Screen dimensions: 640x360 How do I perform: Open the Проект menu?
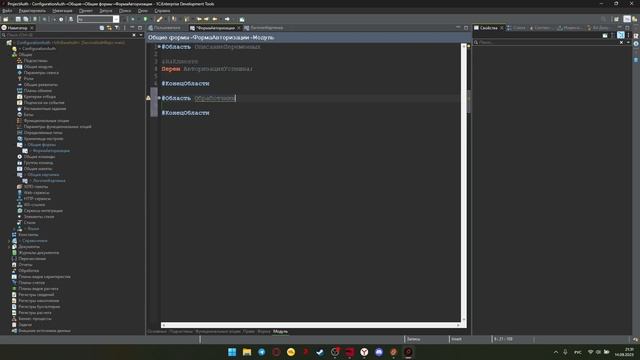point(86,11)
